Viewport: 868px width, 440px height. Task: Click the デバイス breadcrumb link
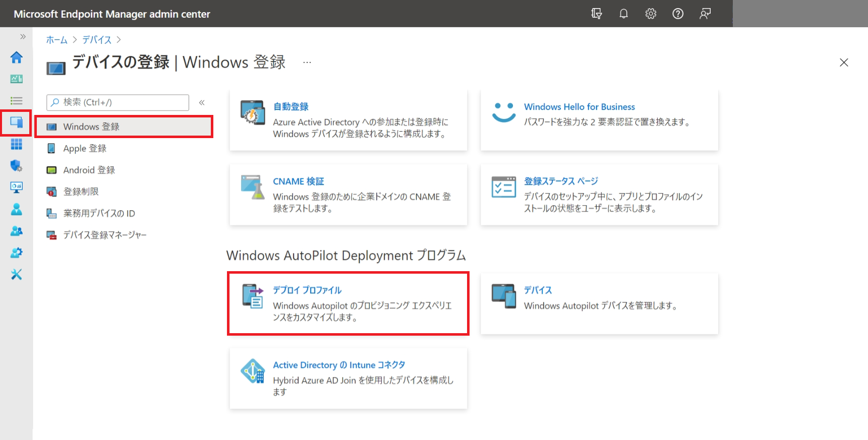click(x=97, y=40)
